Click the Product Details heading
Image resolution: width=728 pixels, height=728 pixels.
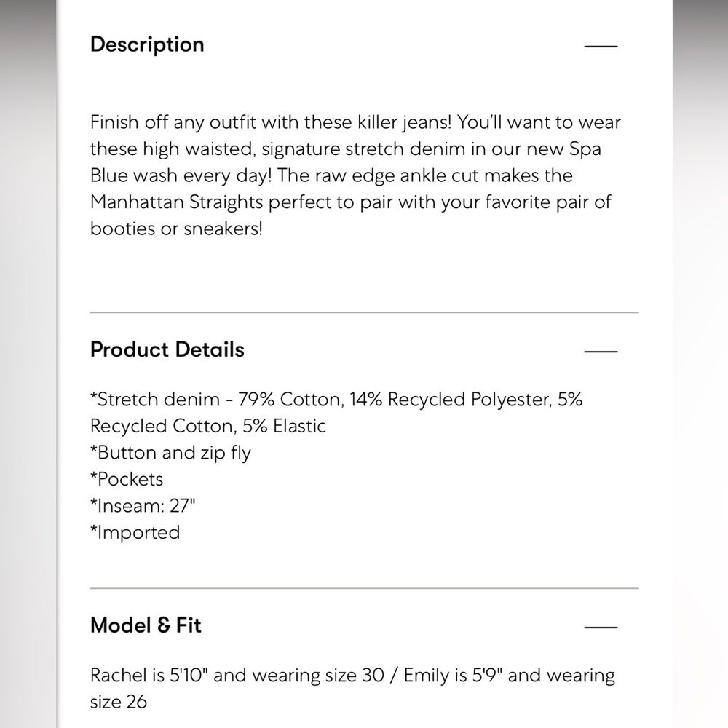coord(167,349)
